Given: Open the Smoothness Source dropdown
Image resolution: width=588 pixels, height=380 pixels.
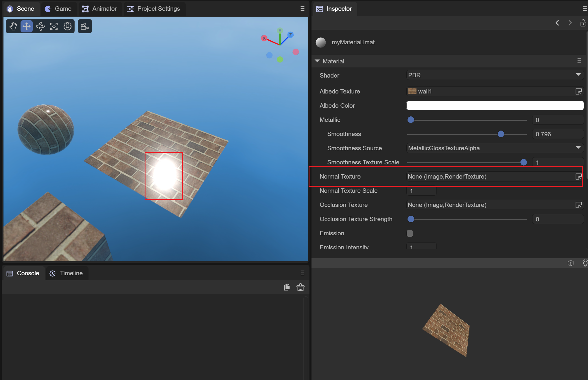Looking at the screenshot, I should click(x=495, y=148).
